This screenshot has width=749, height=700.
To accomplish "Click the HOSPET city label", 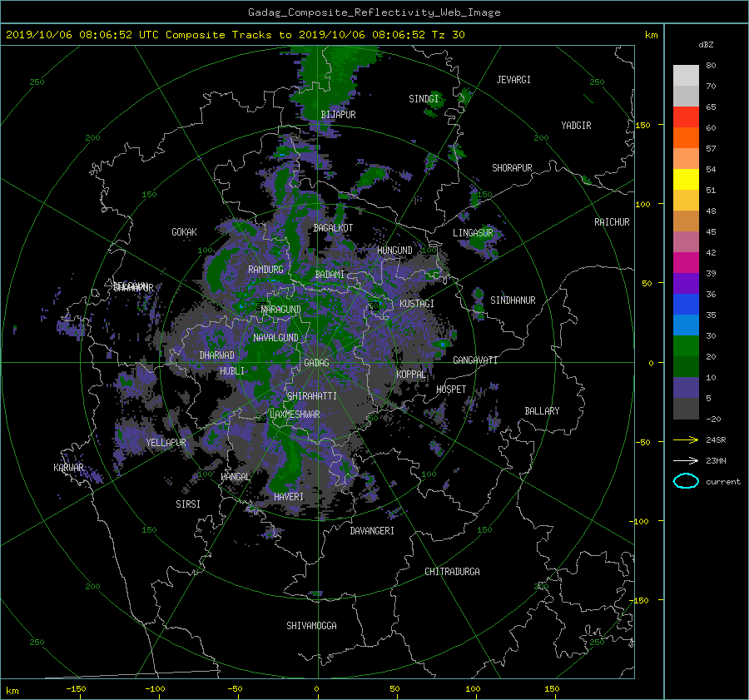I will coord(451,390).
